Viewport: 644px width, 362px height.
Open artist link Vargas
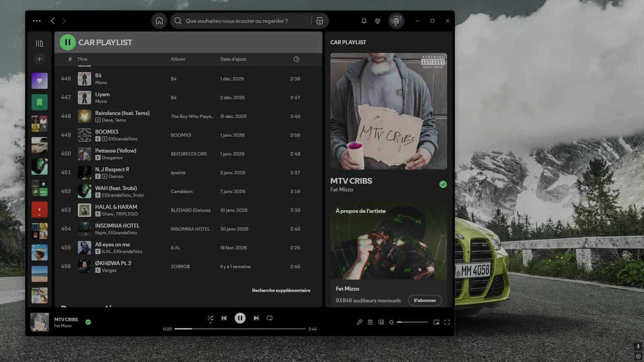(109, 270)
